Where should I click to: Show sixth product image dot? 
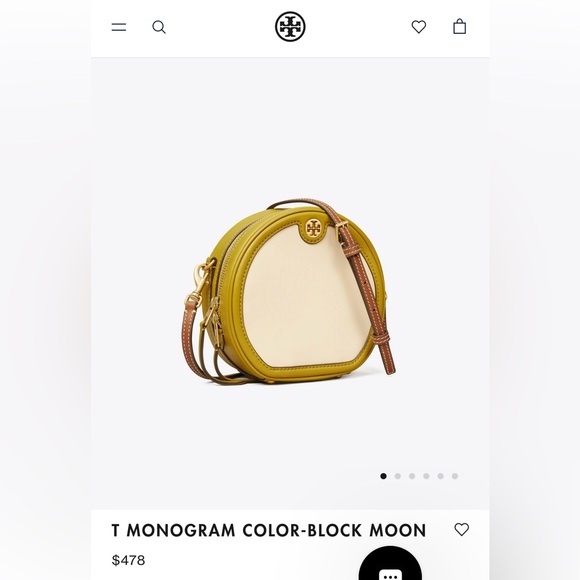[455, 476]
